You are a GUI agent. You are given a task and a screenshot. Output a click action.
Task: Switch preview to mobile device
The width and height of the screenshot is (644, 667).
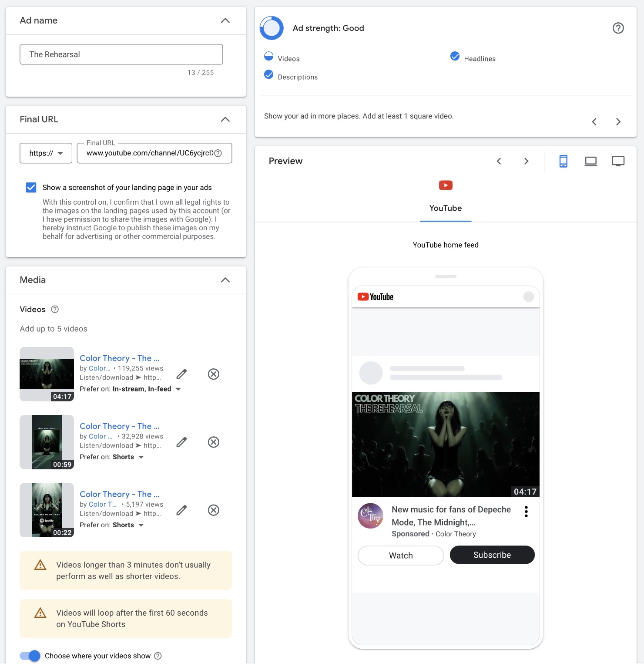(563, 161)
